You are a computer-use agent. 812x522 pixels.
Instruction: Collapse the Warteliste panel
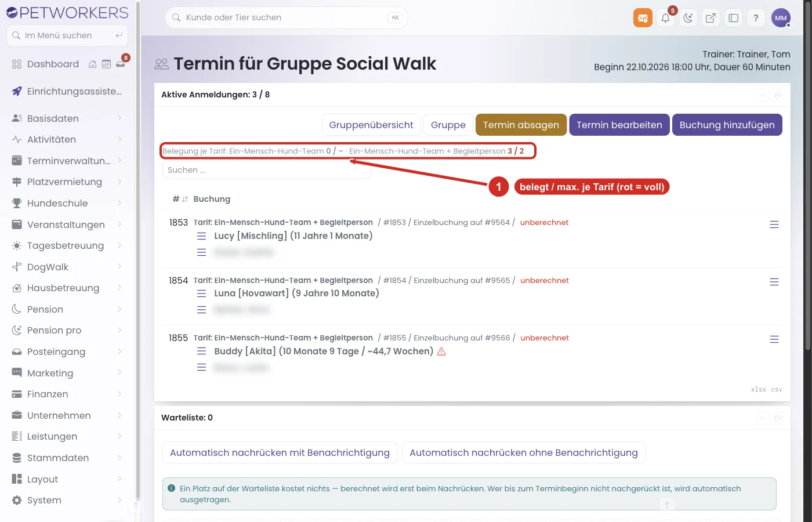[x=763, y=418]
